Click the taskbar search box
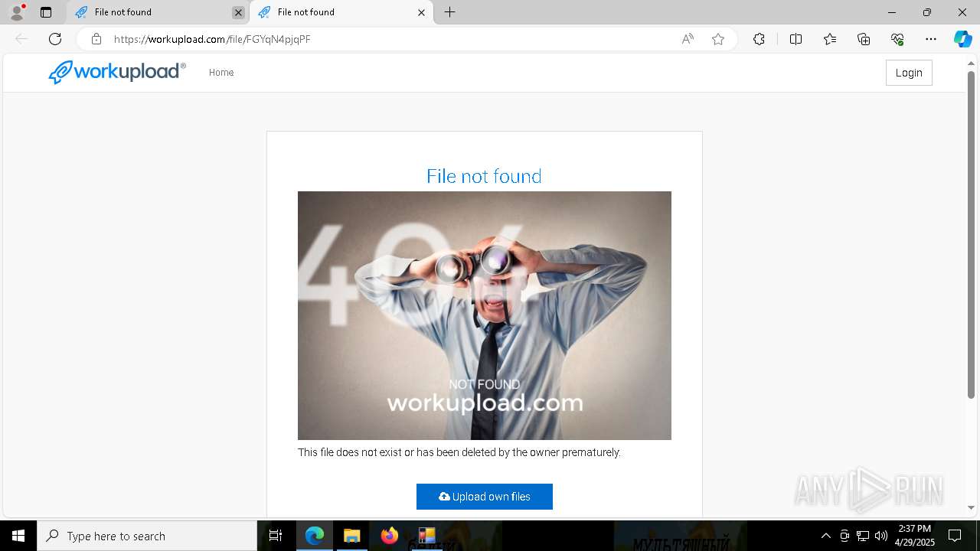 coord(147,536)
